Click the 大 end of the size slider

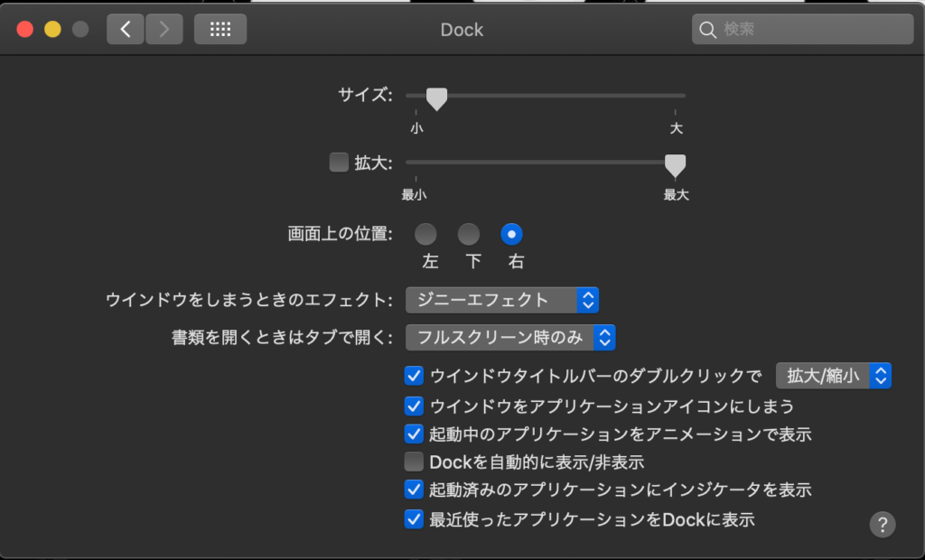click(676, 128)
